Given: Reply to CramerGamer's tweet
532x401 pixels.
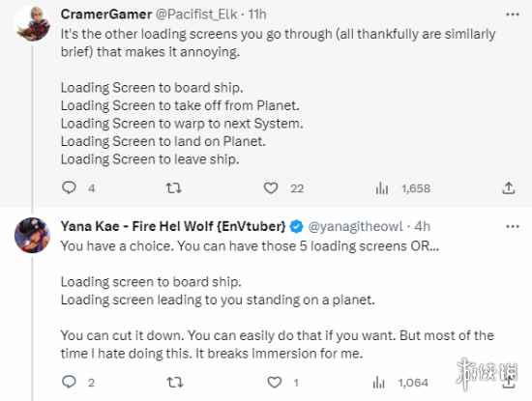Looking at the screenshot, I should pyautogui.click(x=69, y=187).
